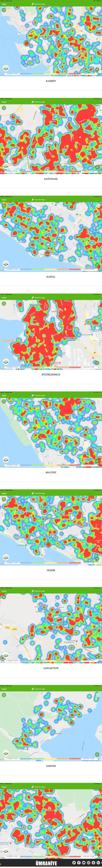Tap the info icon on Kağıthane map

[98, 108]
